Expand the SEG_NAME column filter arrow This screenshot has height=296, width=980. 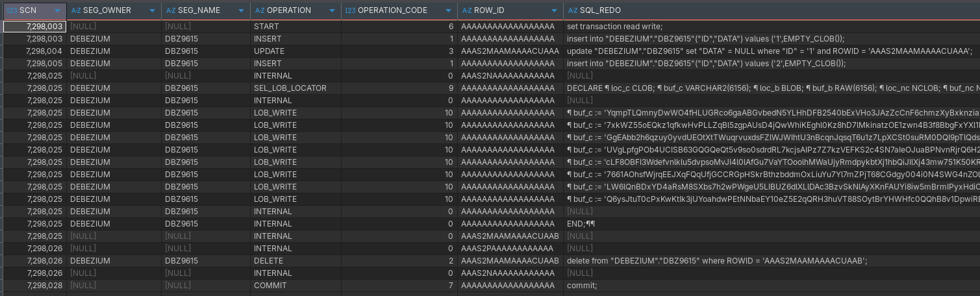pos(242,10)
